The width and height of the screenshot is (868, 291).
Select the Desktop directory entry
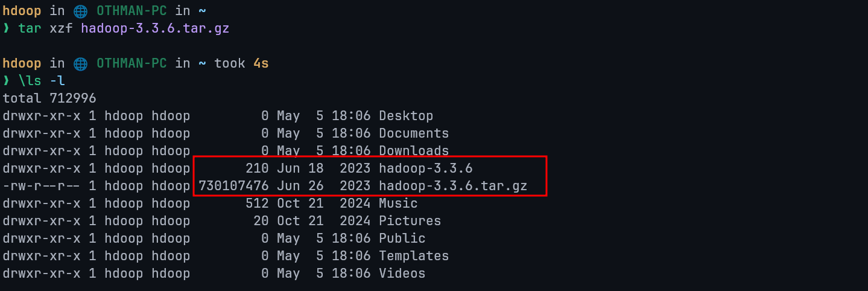point(406,116)
